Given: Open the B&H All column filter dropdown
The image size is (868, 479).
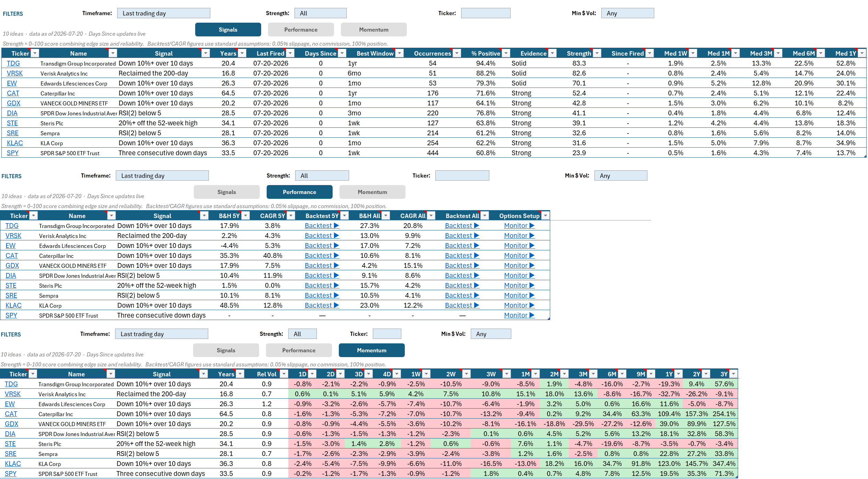Looking at the screenshot, I should coord(386,216).
